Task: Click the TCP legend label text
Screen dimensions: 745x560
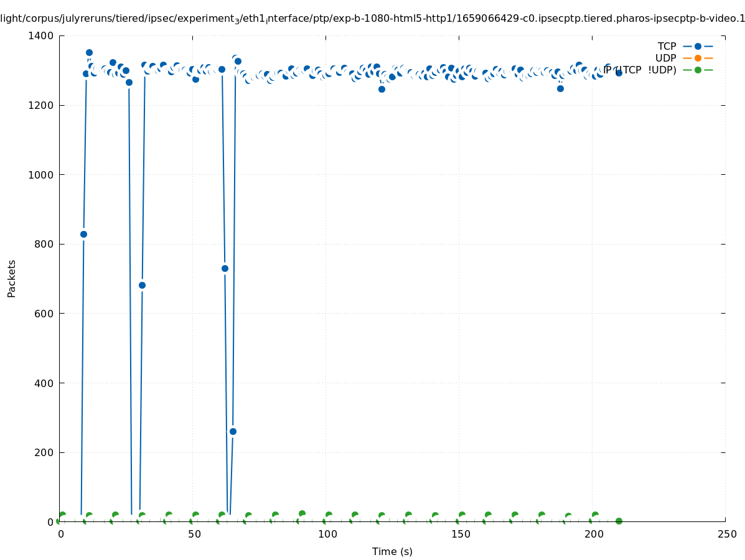Action: 667,46
